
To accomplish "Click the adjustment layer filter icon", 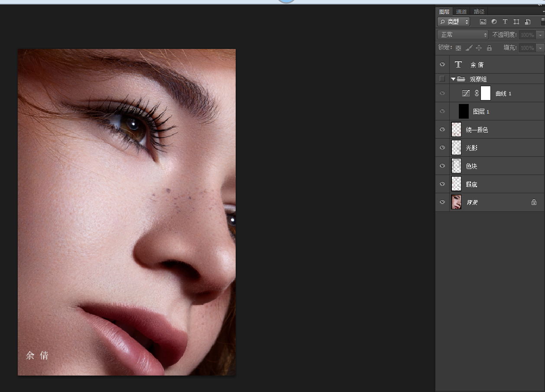I will [x=494, y=22].
